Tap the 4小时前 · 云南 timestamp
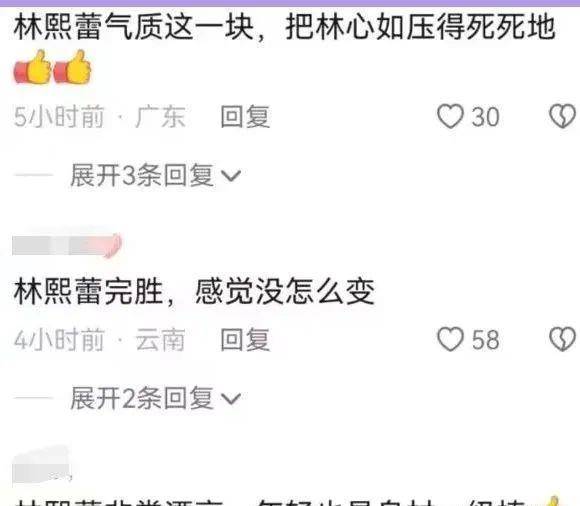Viewport: 580px width, 506px height. click(x=99, y=339)
